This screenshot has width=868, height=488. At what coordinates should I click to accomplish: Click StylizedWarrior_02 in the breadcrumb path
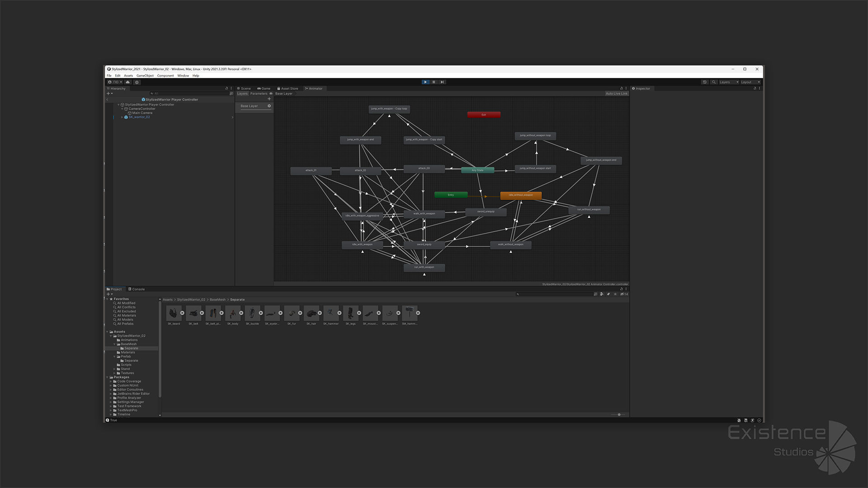191,300
